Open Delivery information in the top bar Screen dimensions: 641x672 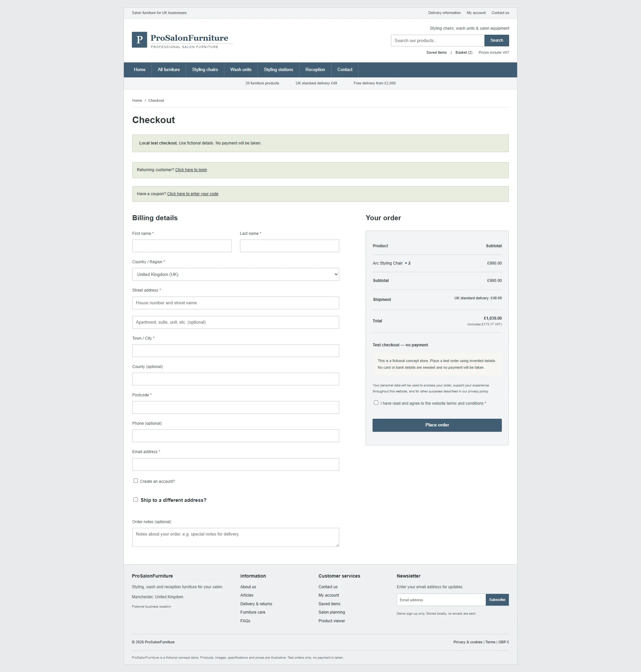click(x=444, y=13)
